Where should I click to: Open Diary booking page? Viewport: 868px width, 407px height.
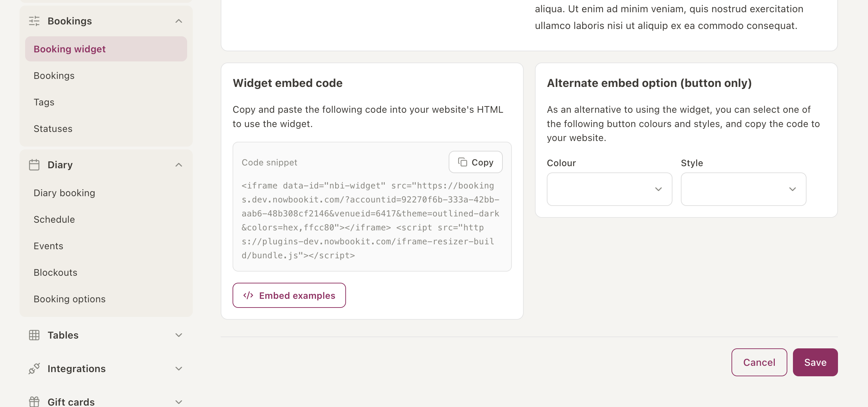tap(64, 193)
